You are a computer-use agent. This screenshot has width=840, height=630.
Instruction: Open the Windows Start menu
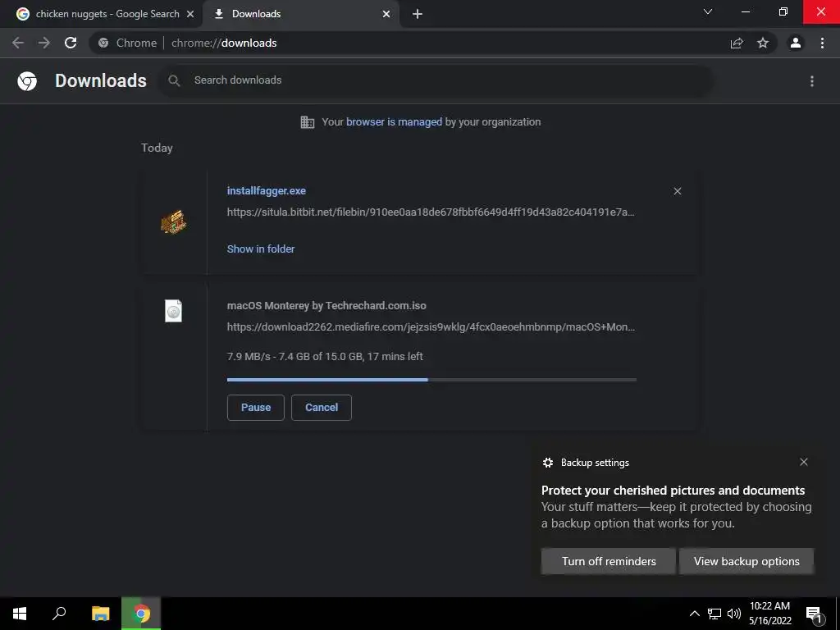[20, 614]
